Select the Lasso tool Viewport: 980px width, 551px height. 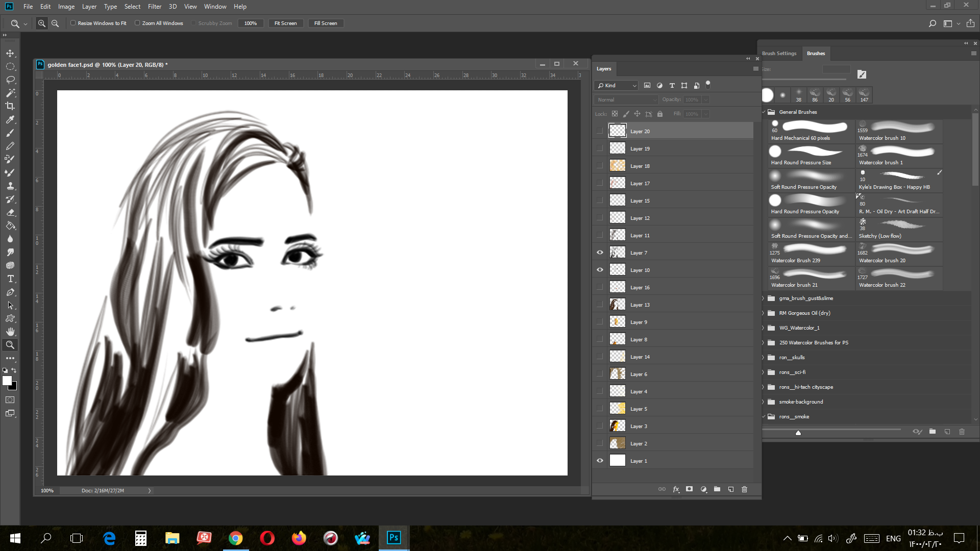point(10,80)
